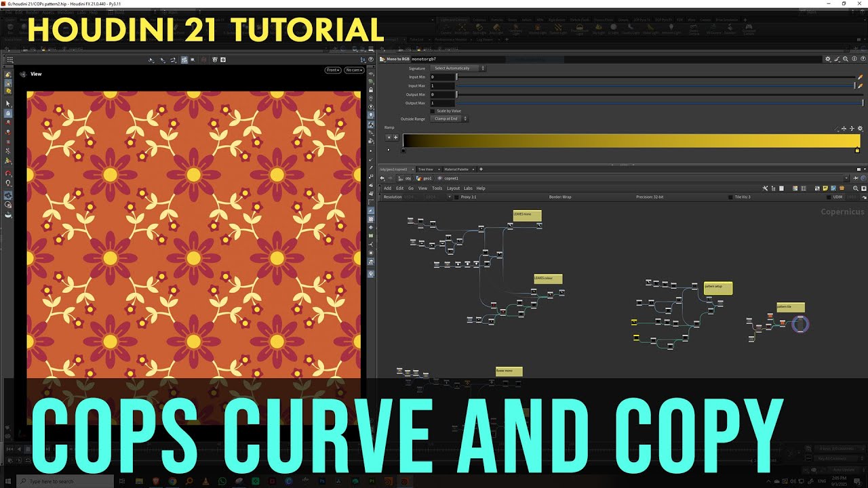The image size is (868, 488).
Task: Click the magnifier find icon in the network editor toolbar
Action: pos(855,188)
